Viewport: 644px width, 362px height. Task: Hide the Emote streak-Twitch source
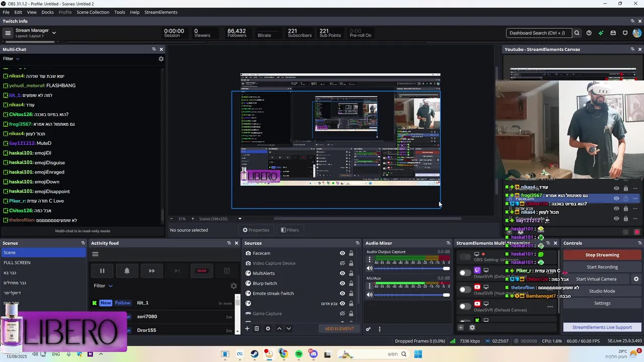tap(342, 294)
